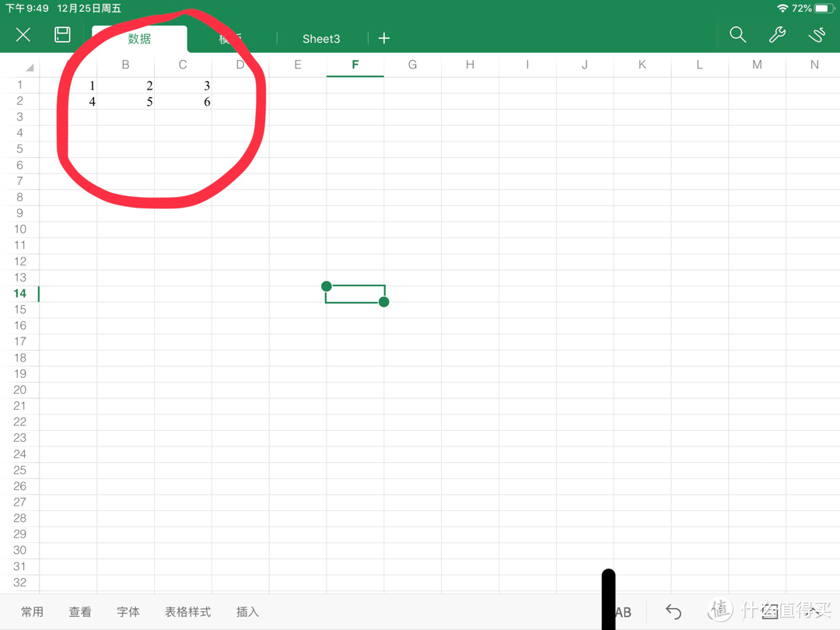840x630 pixels.
Task: Switch to the 数据 sheet tab
Action: click(139, 39)
